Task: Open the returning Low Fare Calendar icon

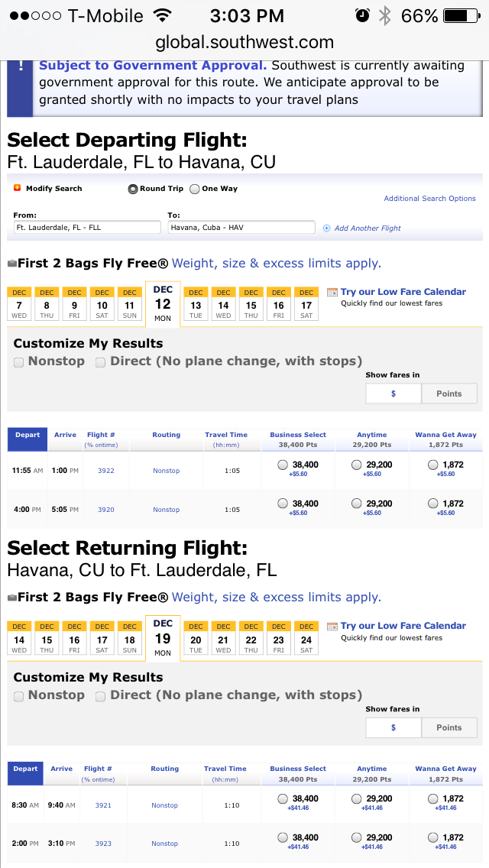Action: 332,627
